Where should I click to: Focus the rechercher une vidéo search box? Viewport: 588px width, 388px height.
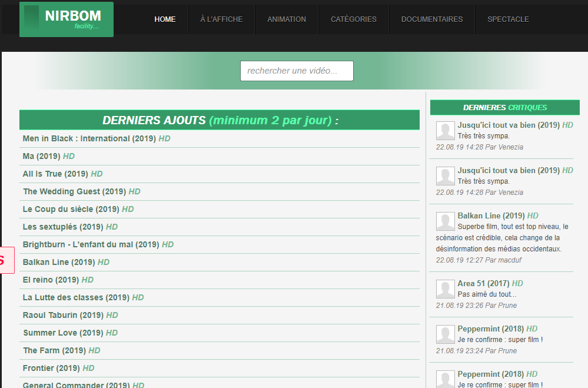[x=297, y=71]
